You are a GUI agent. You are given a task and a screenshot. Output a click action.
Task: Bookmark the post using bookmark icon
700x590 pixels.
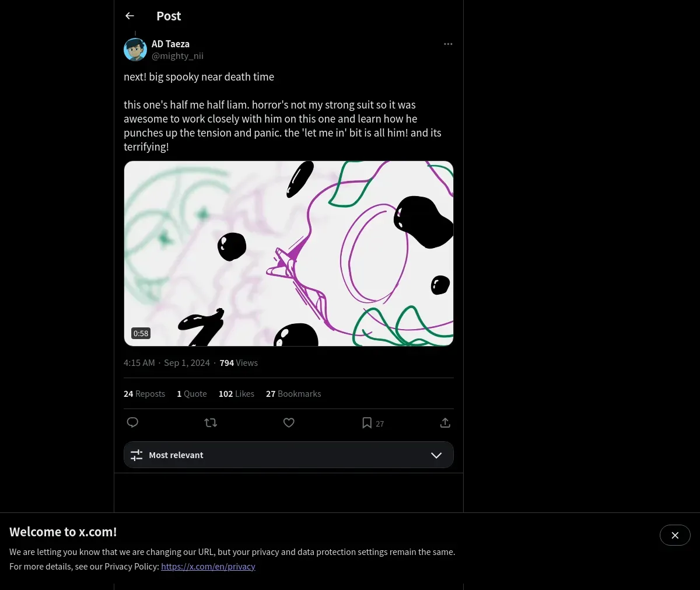click(x=367, y=423)
